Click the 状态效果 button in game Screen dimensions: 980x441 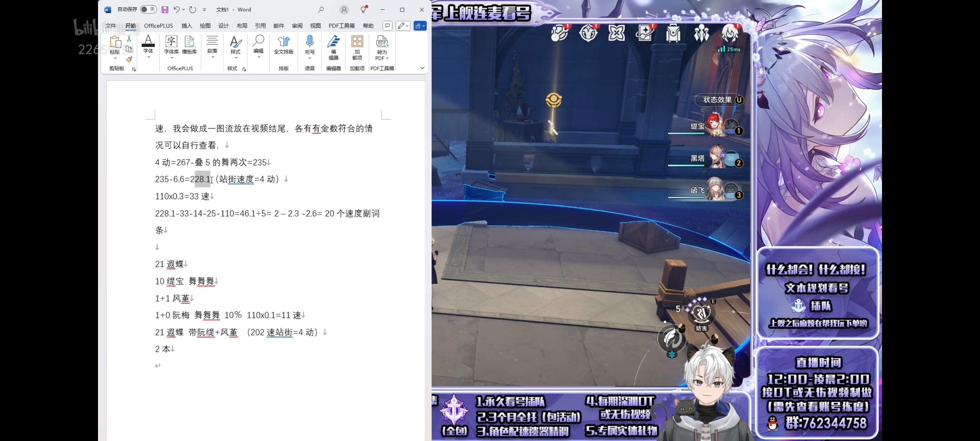tap(718, 100)
